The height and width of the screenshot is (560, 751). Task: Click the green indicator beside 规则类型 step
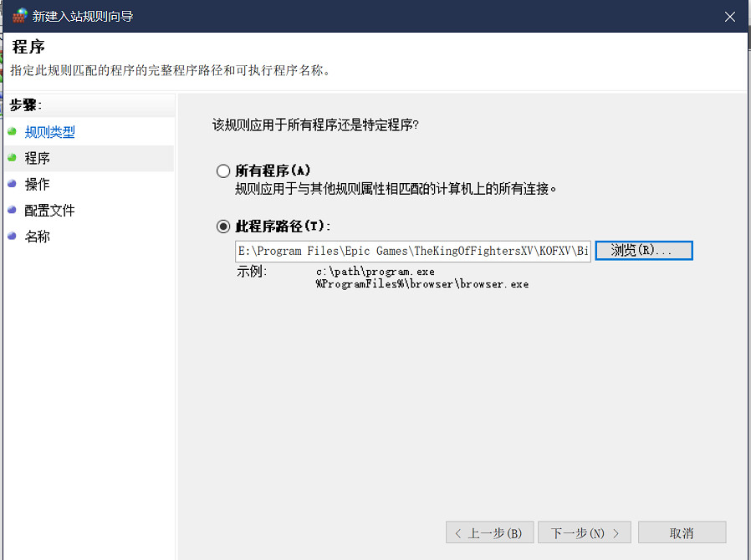pos(9,130)
